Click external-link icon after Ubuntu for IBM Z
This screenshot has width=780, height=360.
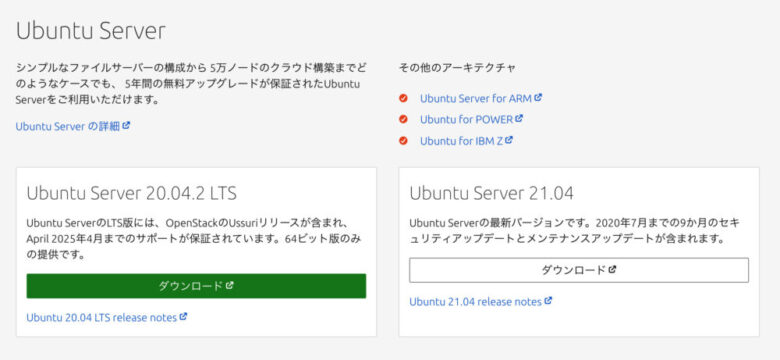pos(509,140)
